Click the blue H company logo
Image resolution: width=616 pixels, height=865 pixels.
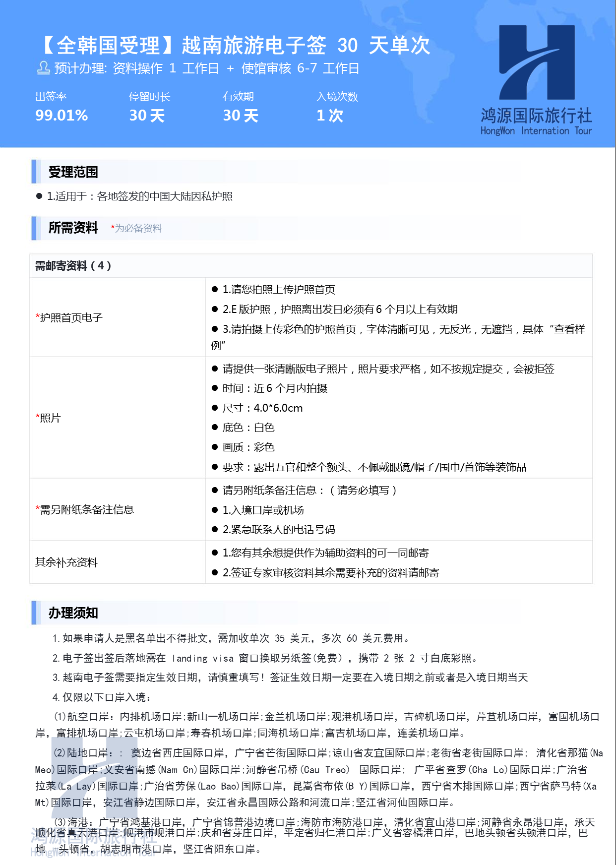click(x=537, y=62)
